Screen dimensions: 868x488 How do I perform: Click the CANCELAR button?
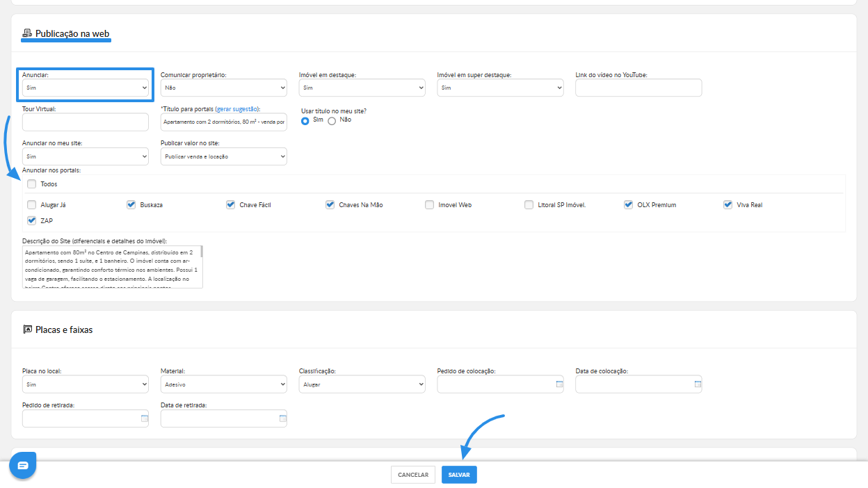click(413, 475)
